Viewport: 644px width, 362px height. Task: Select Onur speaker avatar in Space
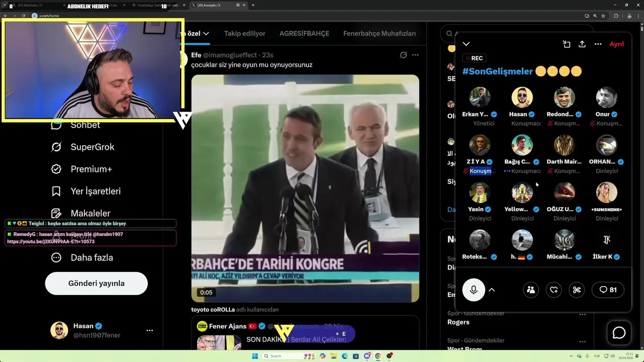[x=607, y=98]
